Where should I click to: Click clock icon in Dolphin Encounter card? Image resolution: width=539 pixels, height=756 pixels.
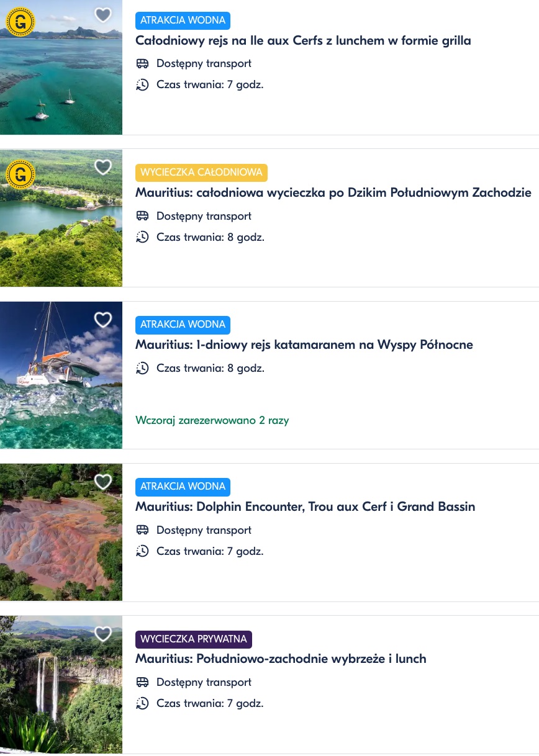tap(142, 551)
